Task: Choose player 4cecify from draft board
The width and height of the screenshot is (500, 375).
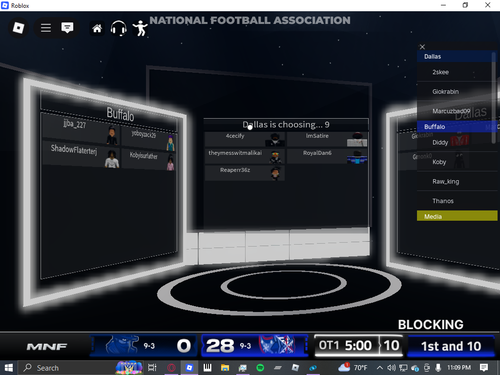Action: click(x=245, y=139)
